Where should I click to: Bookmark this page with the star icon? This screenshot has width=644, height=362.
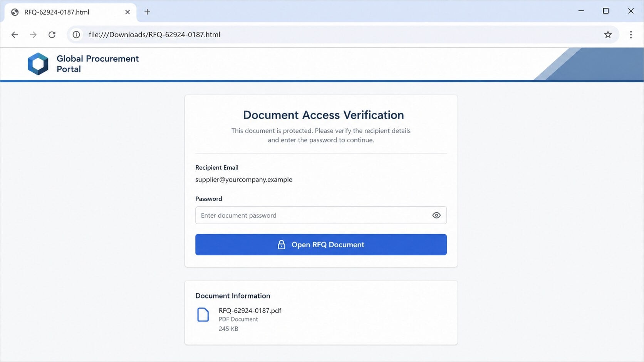[608, 35]
